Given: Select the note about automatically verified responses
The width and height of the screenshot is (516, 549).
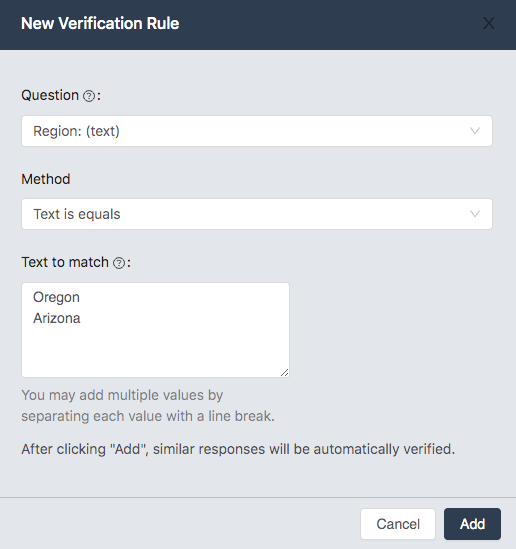Looking at the screenshot, I should pos(238,449).
